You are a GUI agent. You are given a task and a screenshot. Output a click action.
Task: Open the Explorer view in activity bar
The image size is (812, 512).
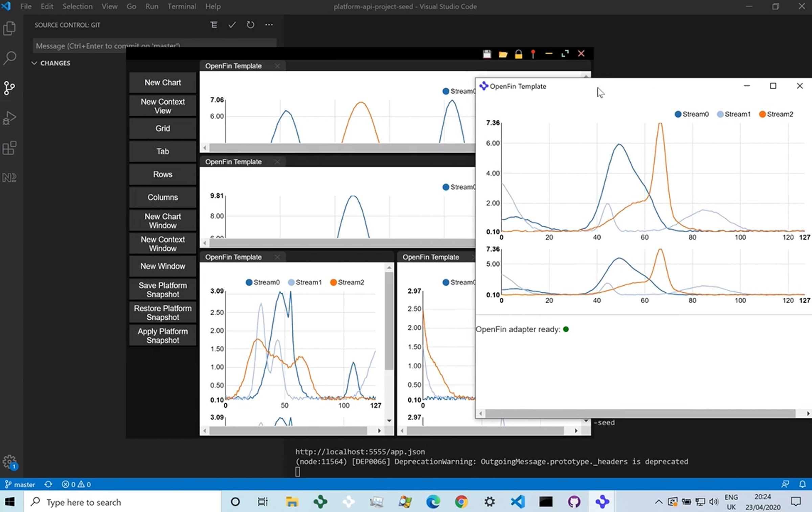coord(9,28)
